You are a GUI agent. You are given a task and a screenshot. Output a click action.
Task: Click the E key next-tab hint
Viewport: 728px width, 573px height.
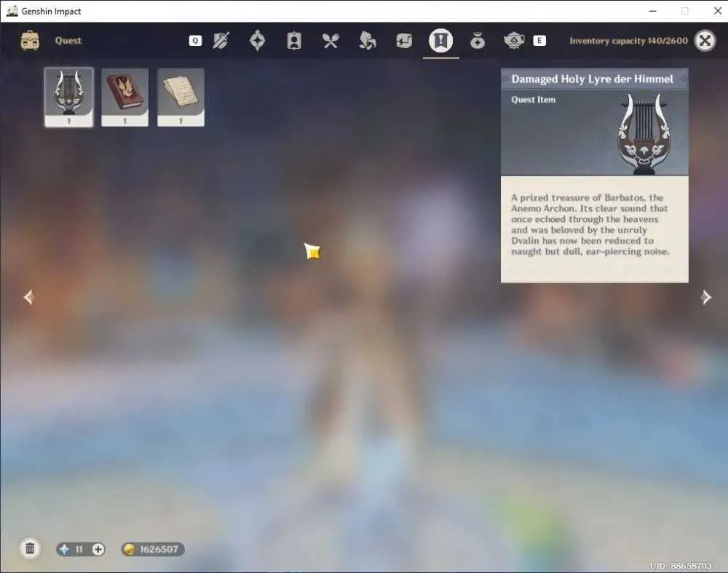[539, 41]
